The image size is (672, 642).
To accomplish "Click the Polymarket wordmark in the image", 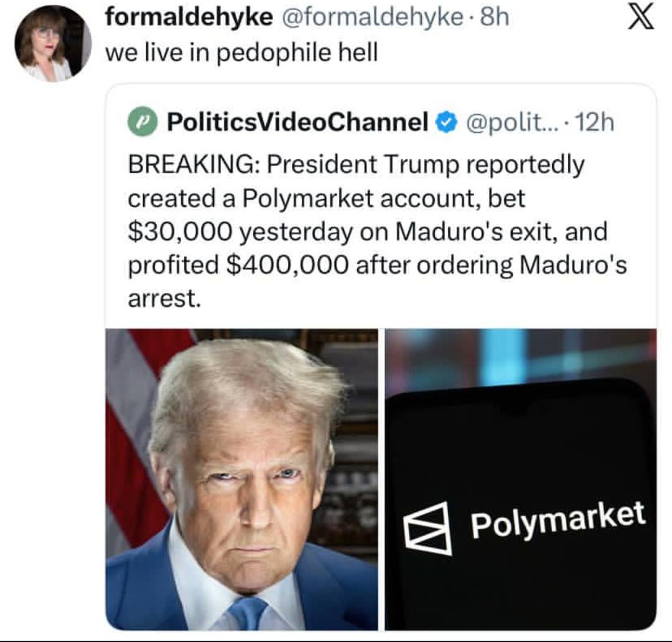I will pyautogui.click(x=557, y=522).
